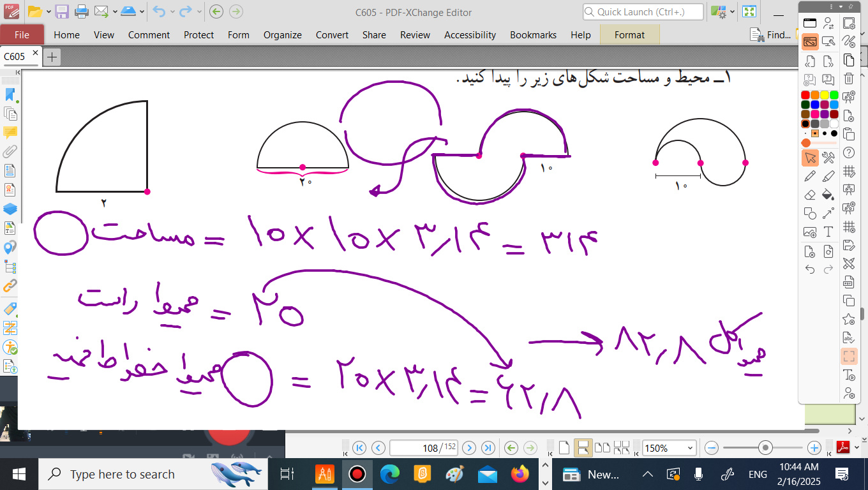Select the text tool in floating palette
The width and height of the screenshot is (868, 490).
tap(828, 232)
